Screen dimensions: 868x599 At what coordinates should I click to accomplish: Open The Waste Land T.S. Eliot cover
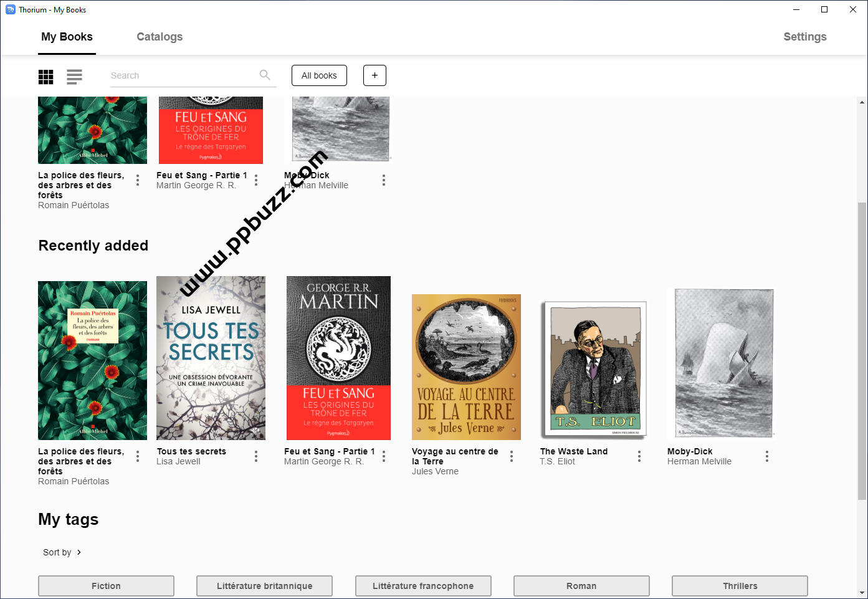point(594,369)
